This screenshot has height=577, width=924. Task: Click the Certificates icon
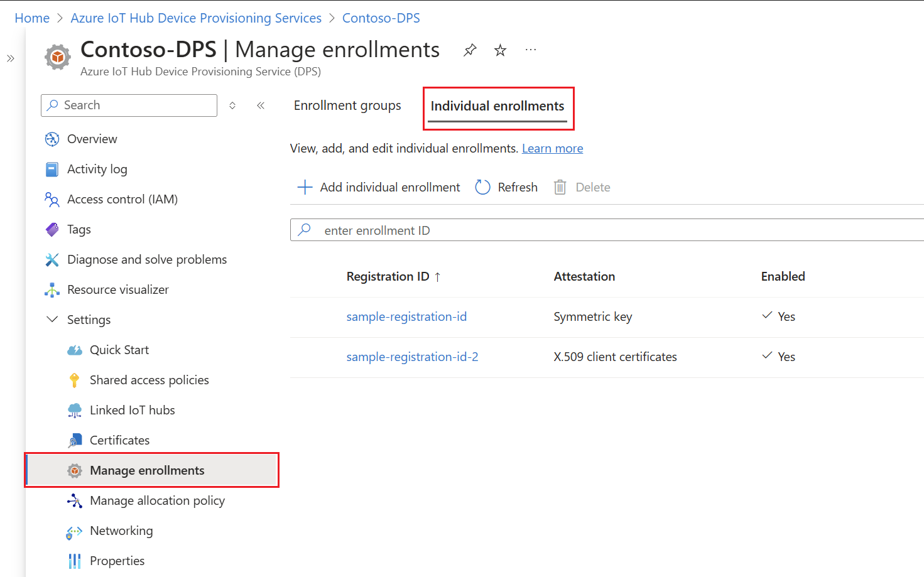click(x=75, y=440)
